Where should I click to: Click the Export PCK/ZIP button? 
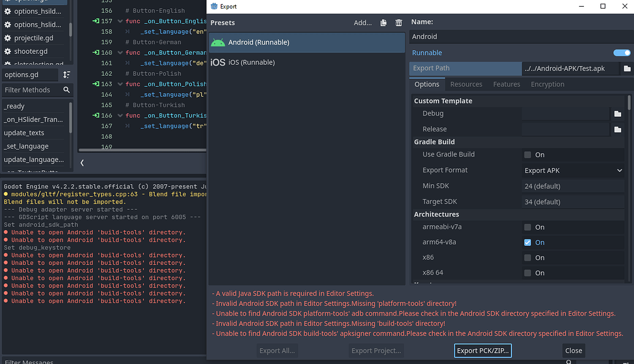pos(483,351)
